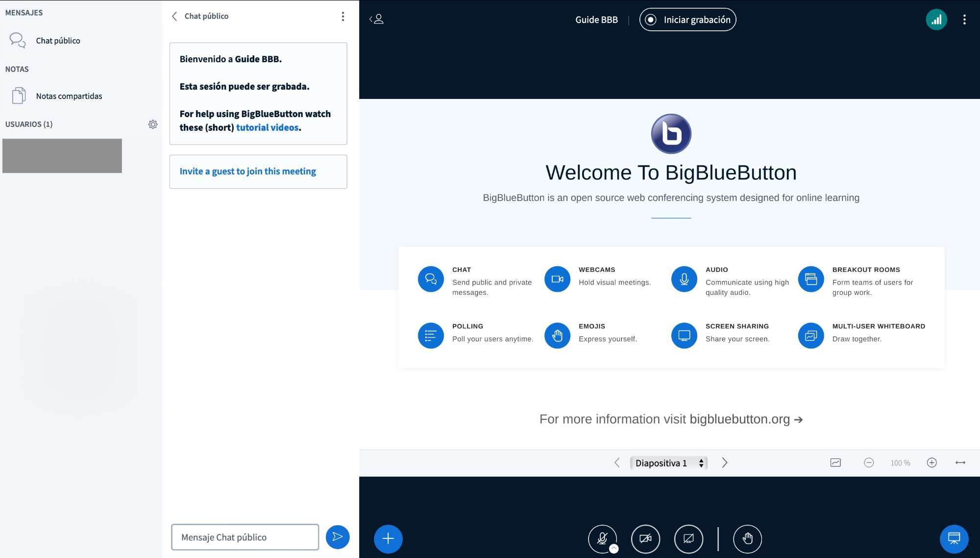The image size is (980, 558).
Task: Click the Multi-User Whiteboard icon on slide
Action: point(811,336)
